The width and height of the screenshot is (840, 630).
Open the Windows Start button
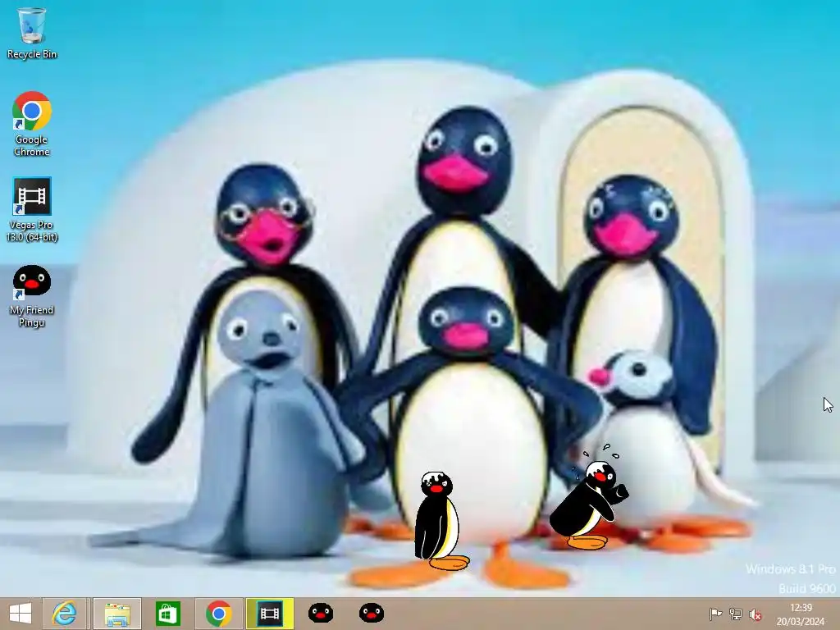pos(21,614)
